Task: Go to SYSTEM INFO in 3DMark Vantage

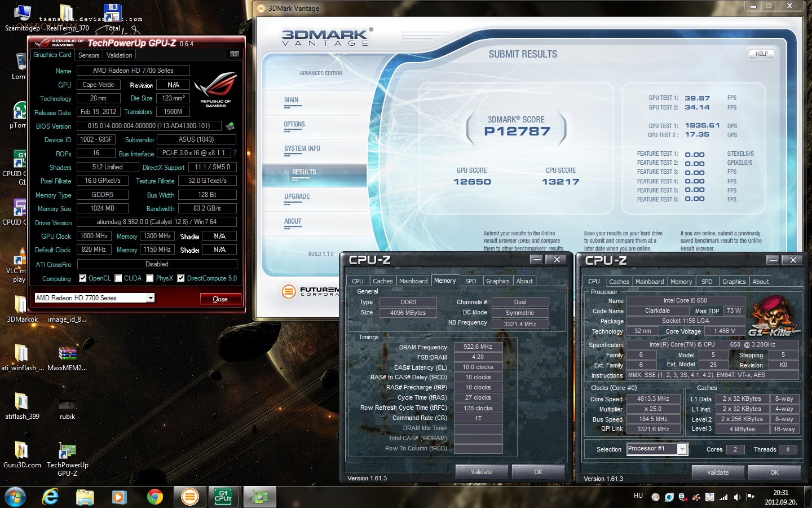Action: pos(302,148)
